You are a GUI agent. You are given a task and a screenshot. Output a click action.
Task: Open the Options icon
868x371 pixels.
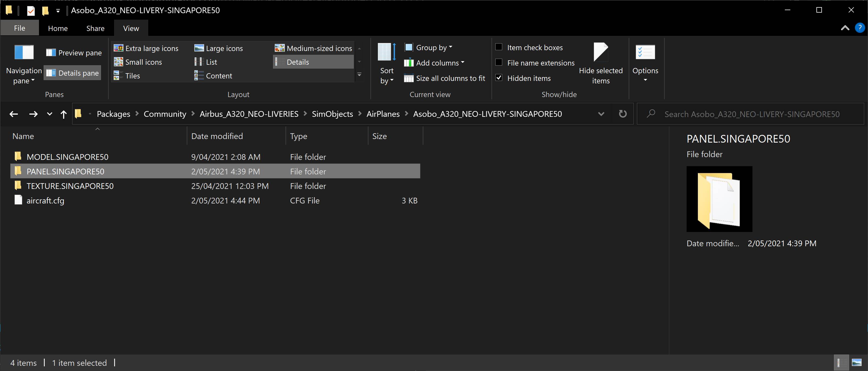coord(645,52)
